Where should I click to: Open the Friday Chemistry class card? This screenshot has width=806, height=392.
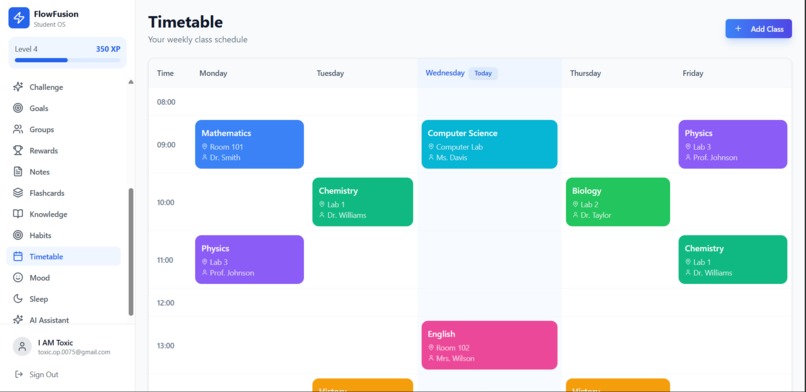click(x=732, y=259)
